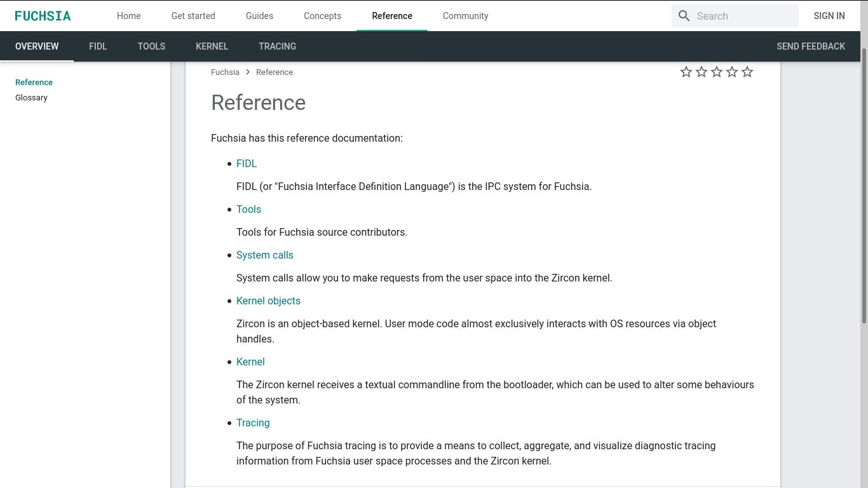Viewport: 868px width, 488px height.
Task: Switch to the Community tab
Action: tap(465, 16)
